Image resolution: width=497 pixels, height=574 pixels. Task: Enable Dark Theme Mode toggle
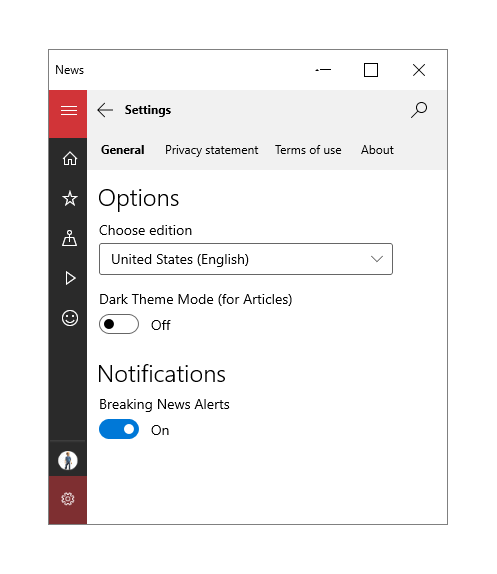[119, 324]
